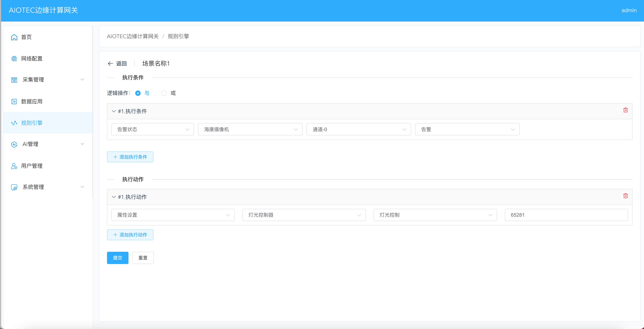The image size is (644, 329).
Task: Click the globe icon for 网络配置
Action: [x=14, y=59]
